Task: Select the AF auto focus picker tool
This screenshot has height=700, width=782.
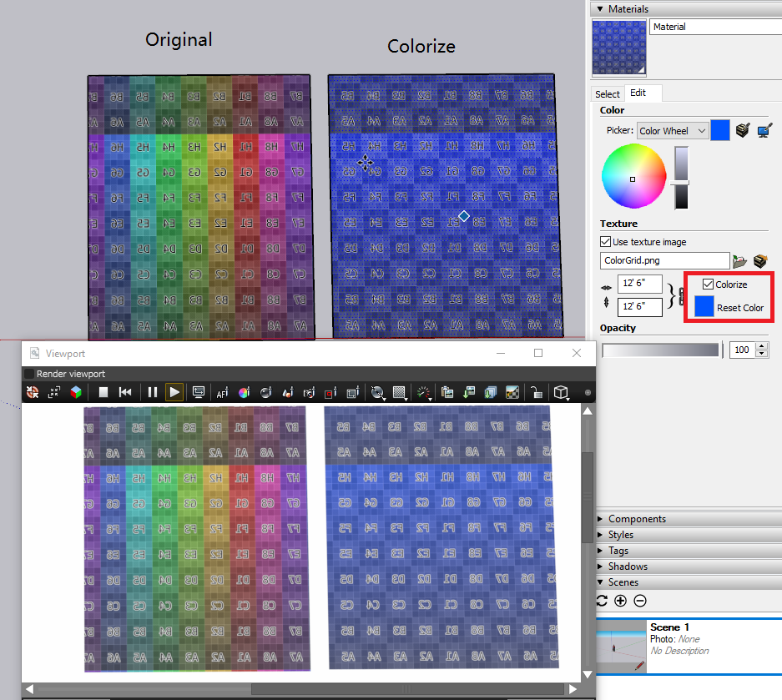Action: pos(222,393)
